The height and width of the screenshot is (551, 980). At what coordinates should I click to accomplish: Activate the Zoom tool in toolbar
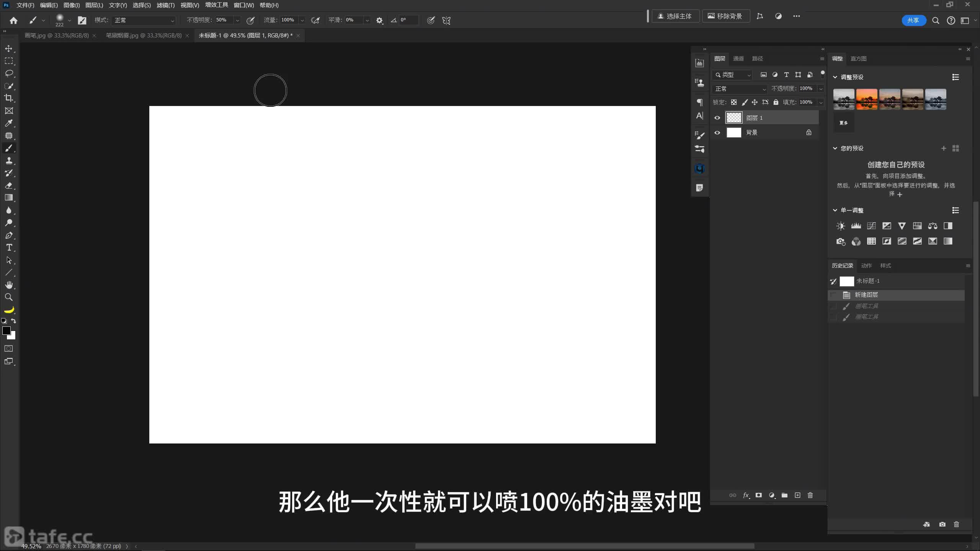tap(9, 297)
